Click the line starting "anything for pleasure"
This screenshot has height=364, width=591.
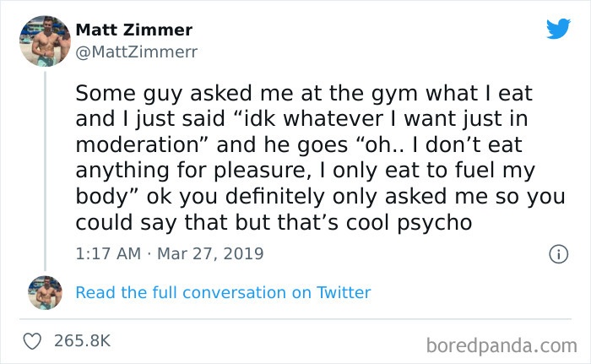305,171
